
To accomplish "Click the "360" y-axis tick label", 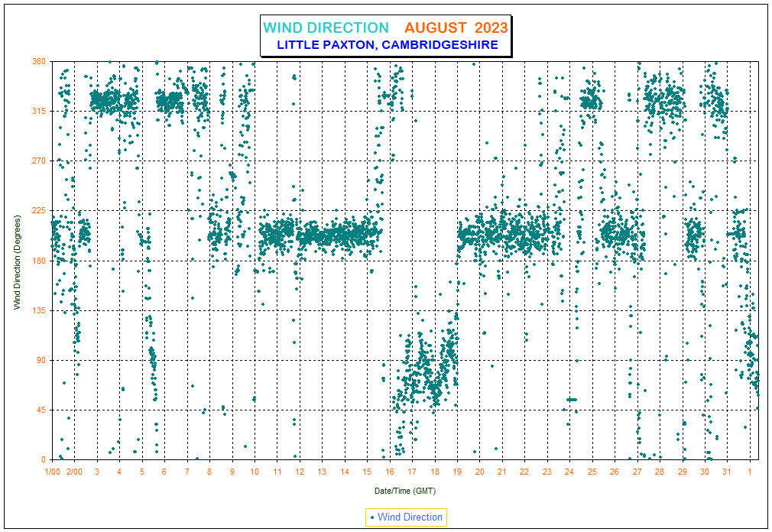I will [x=40, y=61].
